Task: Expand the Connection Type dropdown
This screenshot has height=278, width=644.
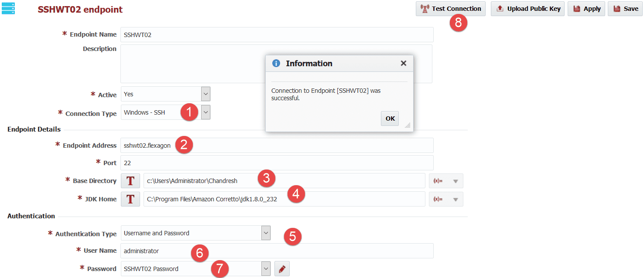Action: 206,112
